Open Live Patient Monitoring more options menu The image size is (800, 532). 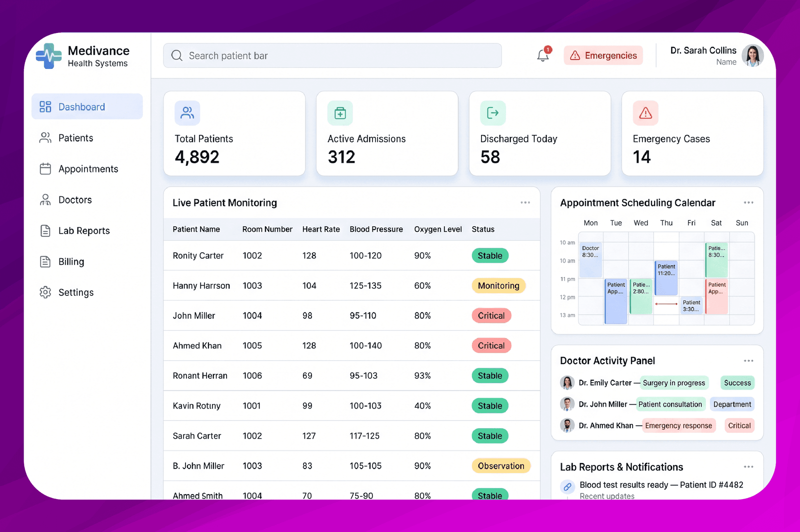click(525, 202)
